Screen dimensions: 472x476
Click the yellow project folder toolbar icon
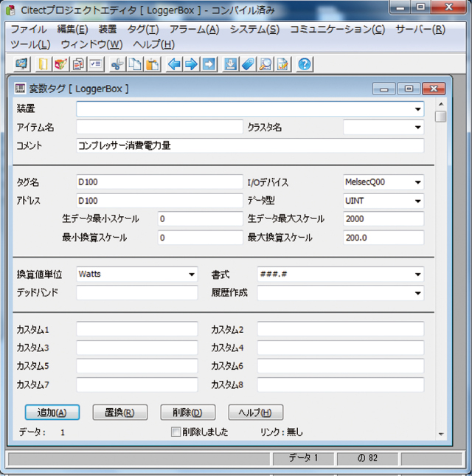pos(44,64)
